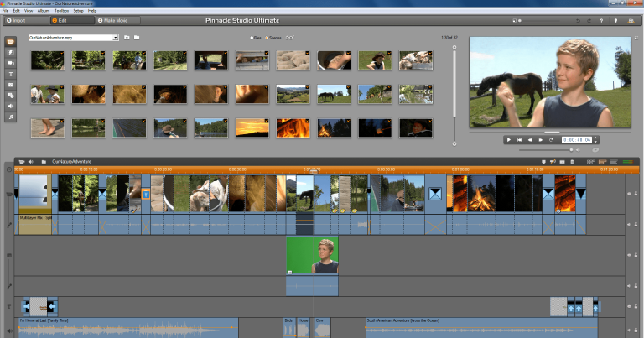The height and width of the screenshot is (338, 644).
Task: Open the Disc Menus album tab
Action: coord(11,96)
